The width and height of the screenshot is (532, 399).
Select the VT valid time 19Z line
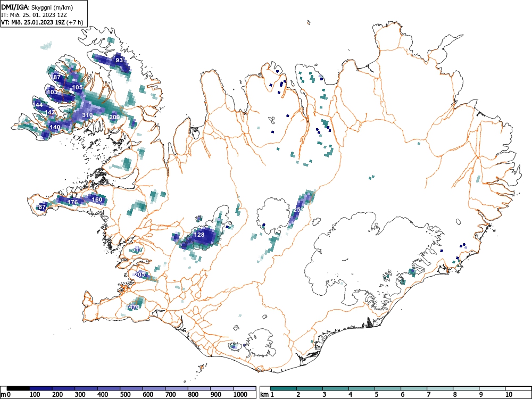pos(42,22)
